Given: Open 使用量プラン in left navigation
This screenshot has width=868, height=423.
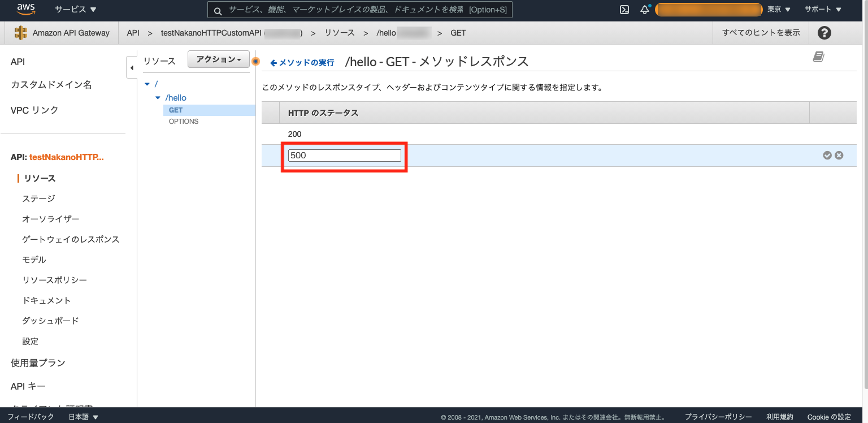Looking at the screenshot, I should [x=38, y=363].
